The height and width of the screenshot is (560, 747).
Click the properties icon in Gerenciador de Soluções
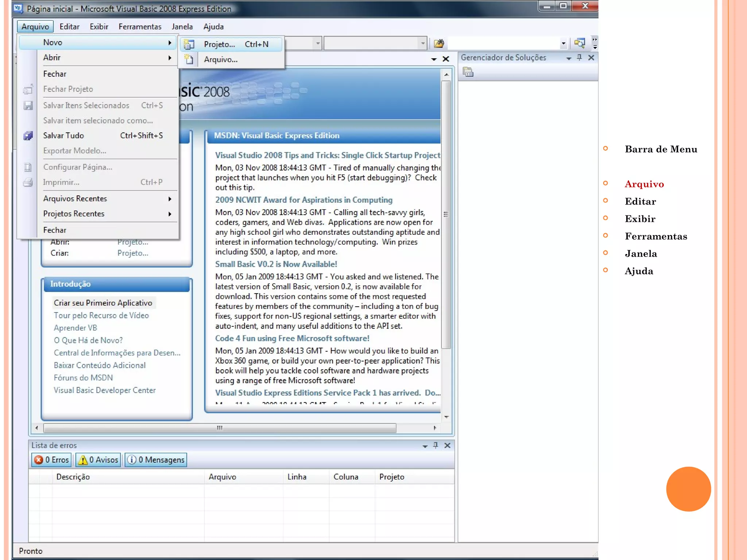(x=468, y=72)
